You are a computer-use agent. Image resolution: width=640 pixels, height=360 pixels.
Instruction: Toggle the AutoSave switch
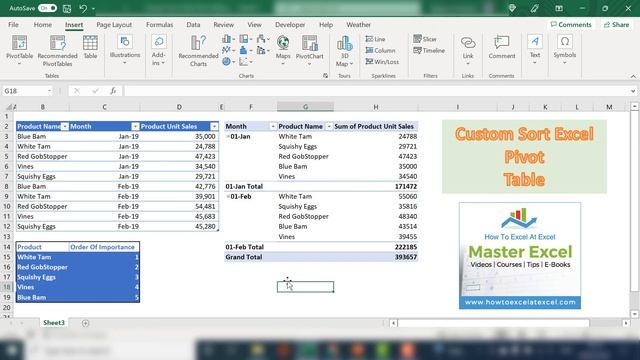(x=47, y=8)
